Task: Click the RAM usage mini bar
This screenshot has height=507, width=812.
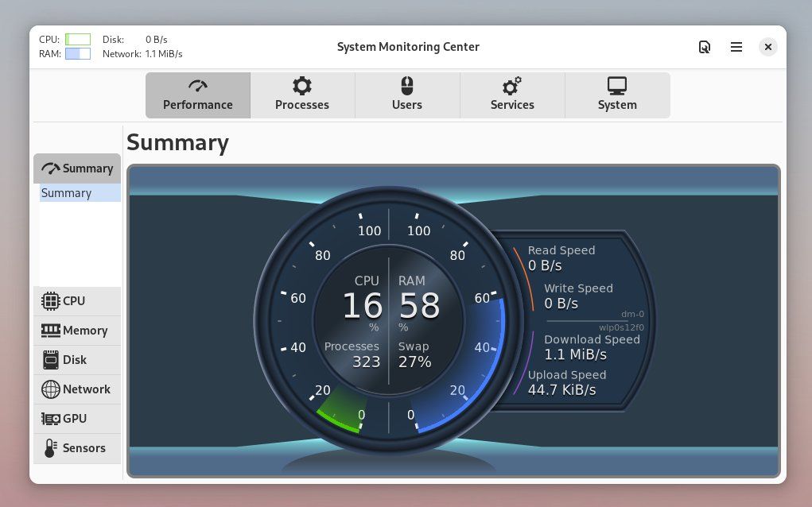Action: 79,54
